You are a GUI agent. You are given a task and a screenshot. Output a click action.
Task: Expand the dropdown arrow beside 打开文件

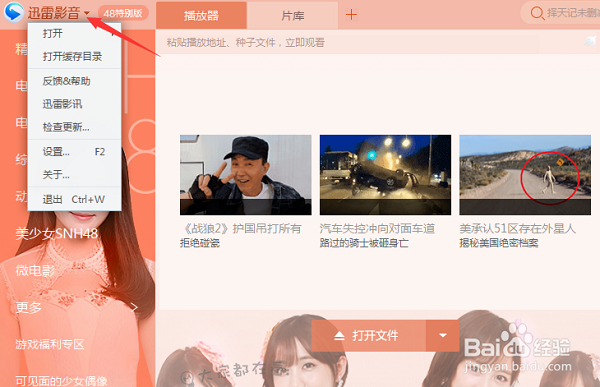(443, 336)
